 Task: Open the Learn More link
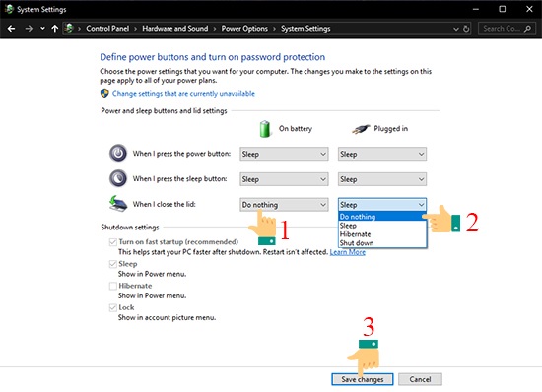348,252
